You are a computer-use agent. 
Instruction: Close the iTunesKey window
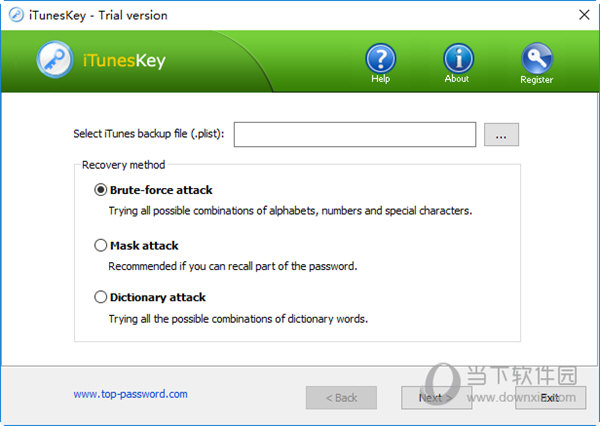(x=584, y=15)
